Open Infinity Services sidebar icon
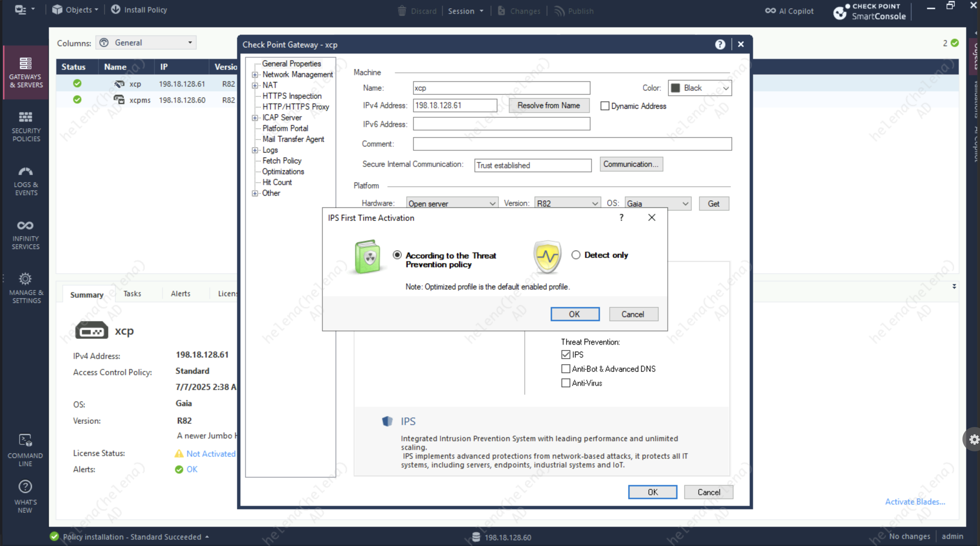This screenshot has width=980, height=546. click(x=26, y=226)
